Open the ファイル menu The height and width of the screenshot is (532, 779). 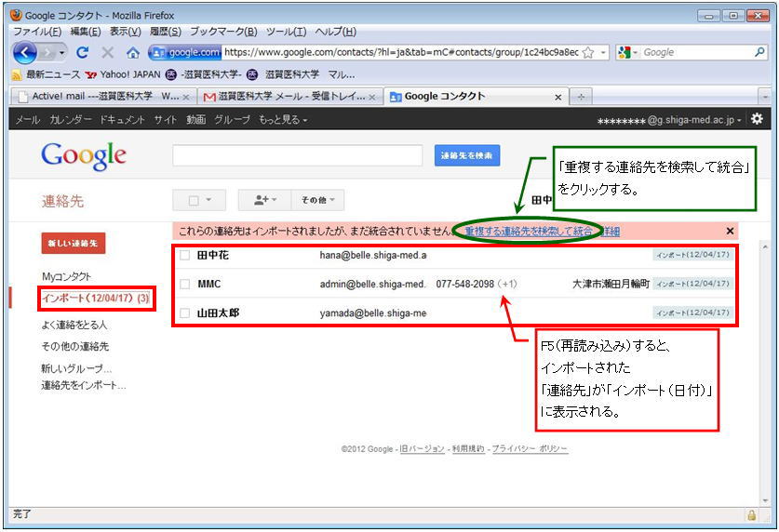(37, 32)
